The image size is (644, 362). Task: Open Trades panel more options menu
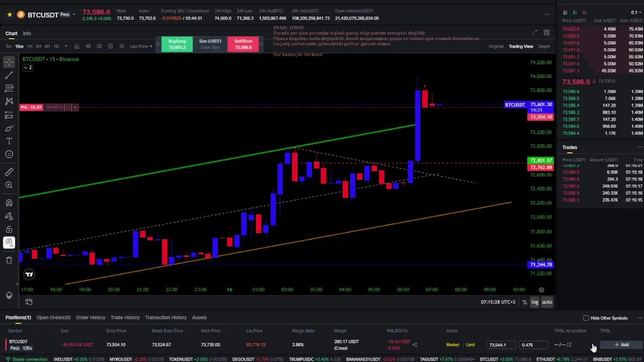(x=639, y=147)
